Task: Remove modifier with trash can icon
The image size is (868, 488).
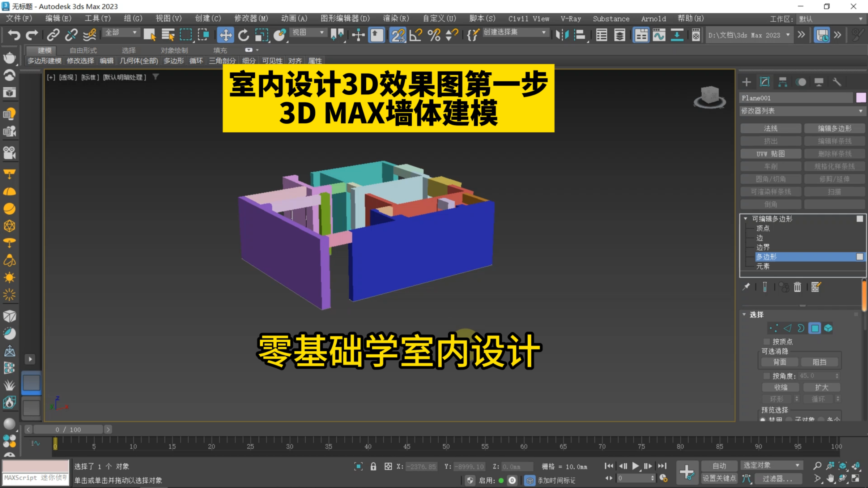Action: click(797, 287)
